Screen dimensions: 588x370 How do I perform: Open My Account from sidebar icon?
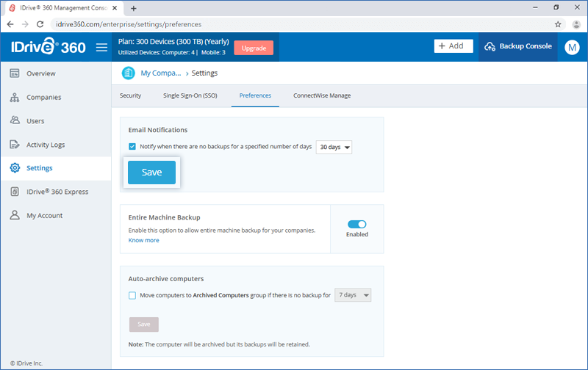(14, 215)
